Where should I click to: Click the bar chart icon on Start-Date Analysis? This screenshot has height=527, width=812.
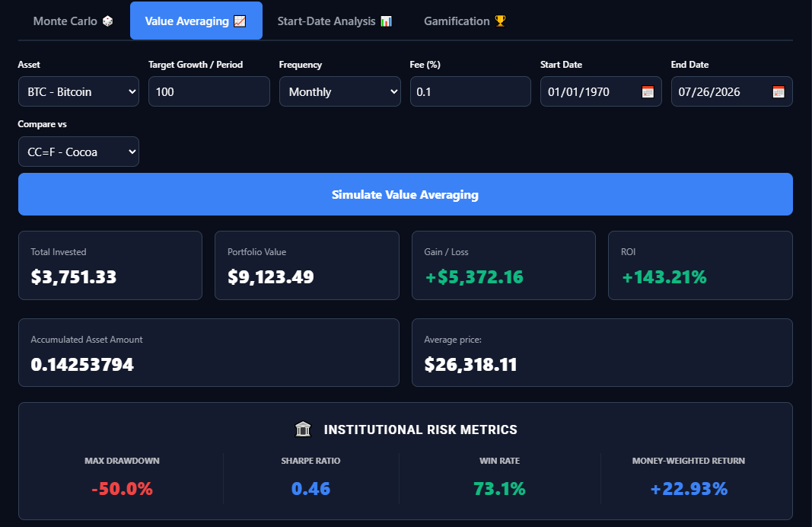pos(387,21)
